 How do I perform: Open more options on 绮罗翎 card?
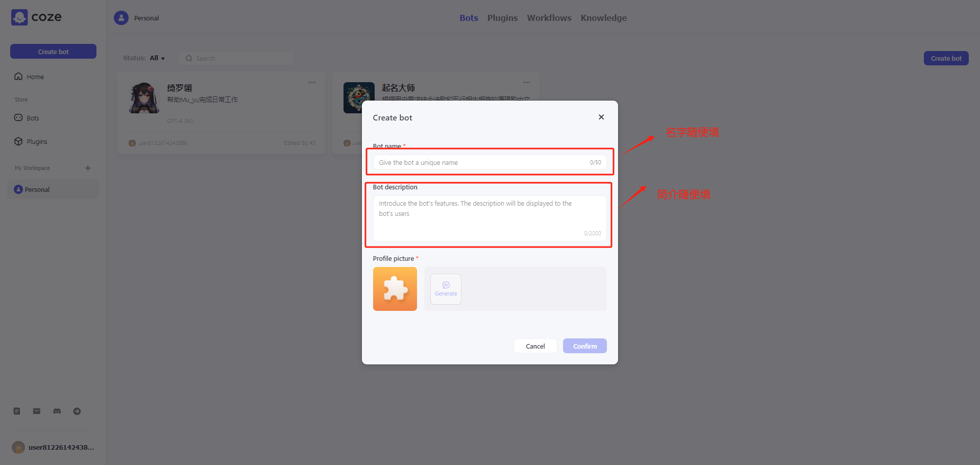pyautogui.click(x=312, y=82)
